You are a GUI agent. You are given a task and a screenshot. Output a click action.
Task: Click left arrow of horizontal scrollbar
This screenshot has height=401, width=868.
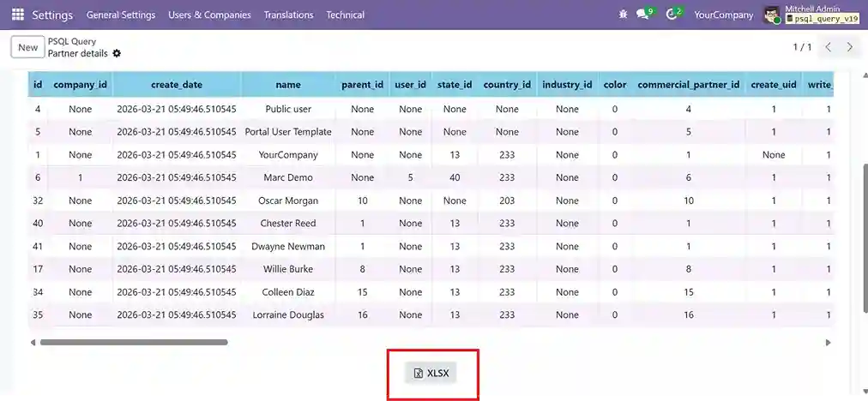click(33, 343)
